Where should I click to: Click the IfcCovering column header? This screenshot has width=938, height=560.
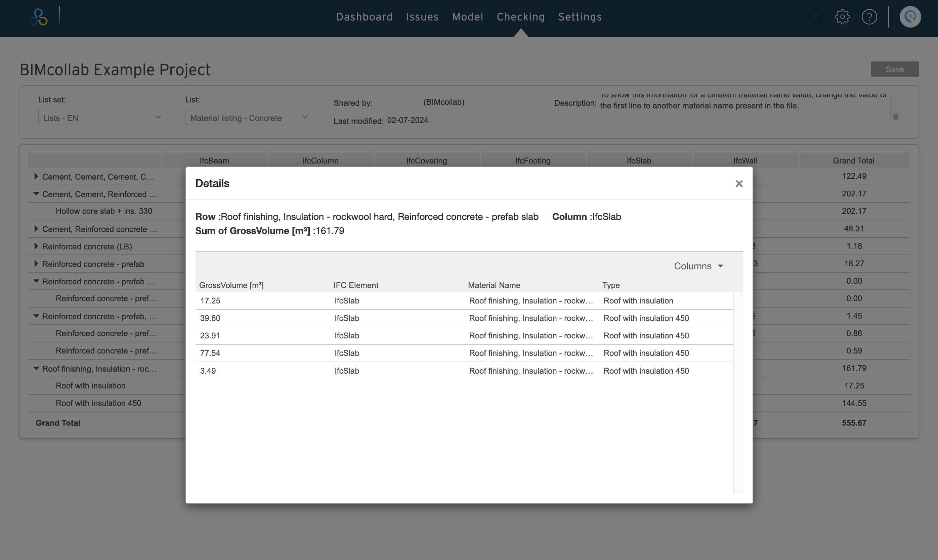pyautogui.click(x=427, y=161)
